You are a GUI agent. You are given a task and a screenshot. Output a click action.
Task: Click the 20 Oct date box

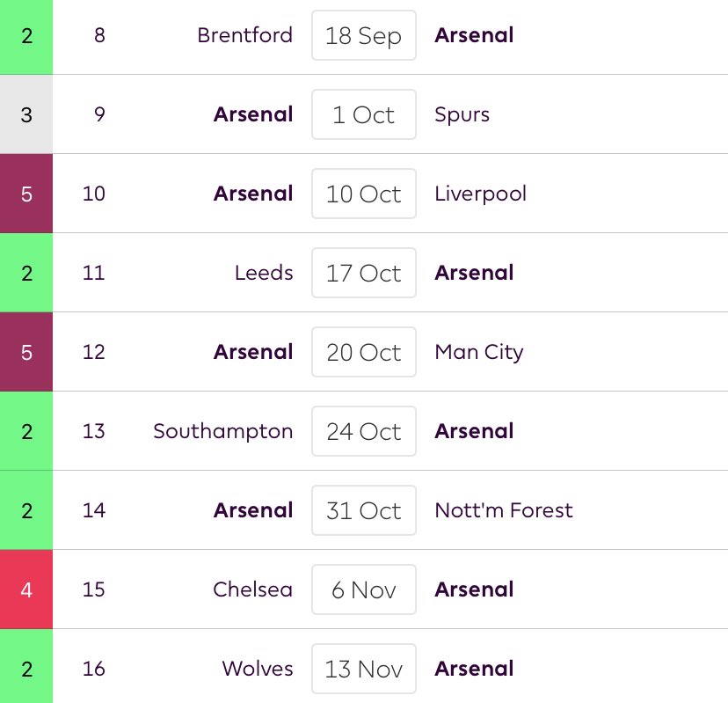(363, 353)
